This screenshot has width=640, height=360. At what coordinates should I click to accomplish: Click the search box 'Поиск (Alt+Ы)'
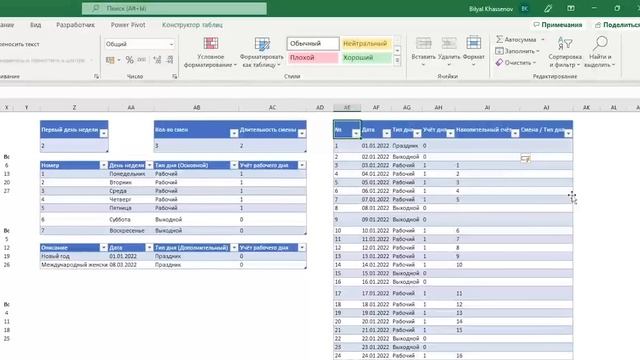(x=174, y=8)
